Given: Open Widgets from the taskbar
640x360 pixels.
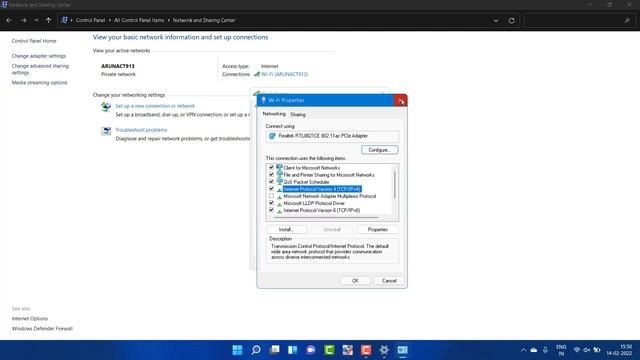Looking at the screenshot, I should [x=293, y=350].
